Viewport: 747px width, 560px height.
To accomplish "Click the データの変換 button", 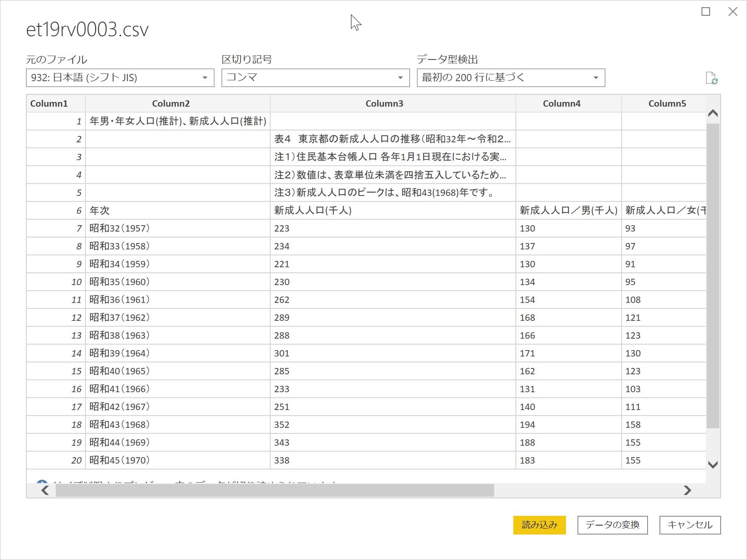I will pyautogui.click(x=612, y=525).
